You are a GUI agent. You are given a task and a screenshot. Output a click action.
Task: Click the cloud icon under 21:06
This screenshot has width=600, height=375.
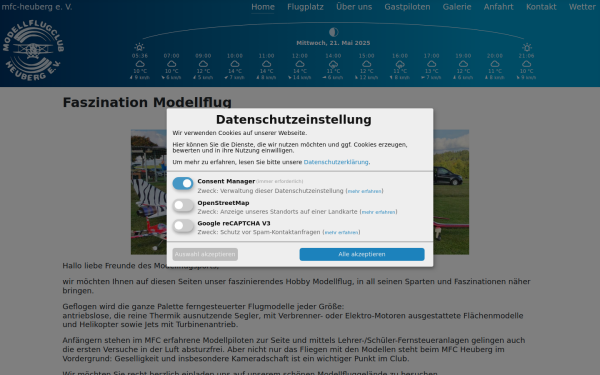click(527, 64)
